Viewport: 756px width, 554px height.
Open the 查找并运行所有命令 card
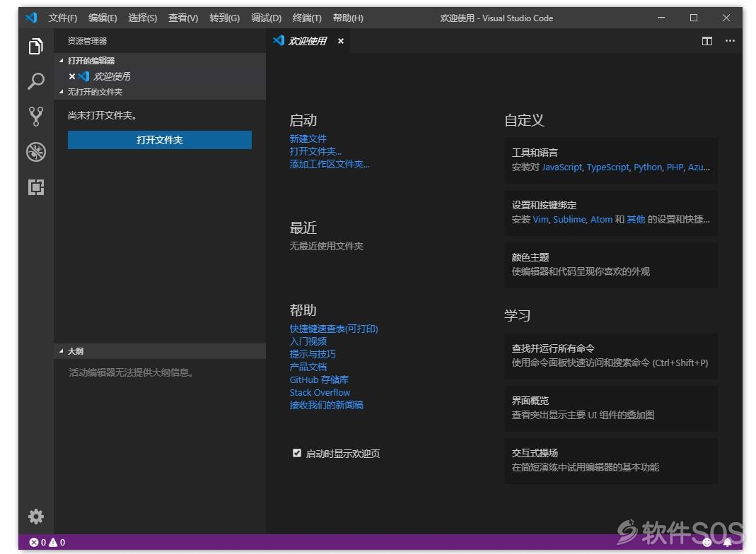pos(611,355)
